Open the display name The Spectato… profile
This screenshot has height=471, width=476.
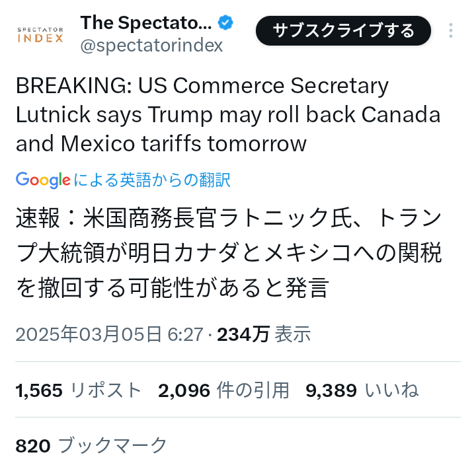[146, 23]
